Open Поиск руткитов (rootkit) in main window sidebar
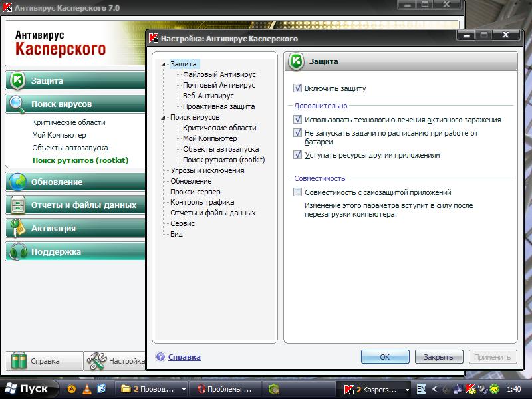 pyautogui.click(x=80, y=160)
